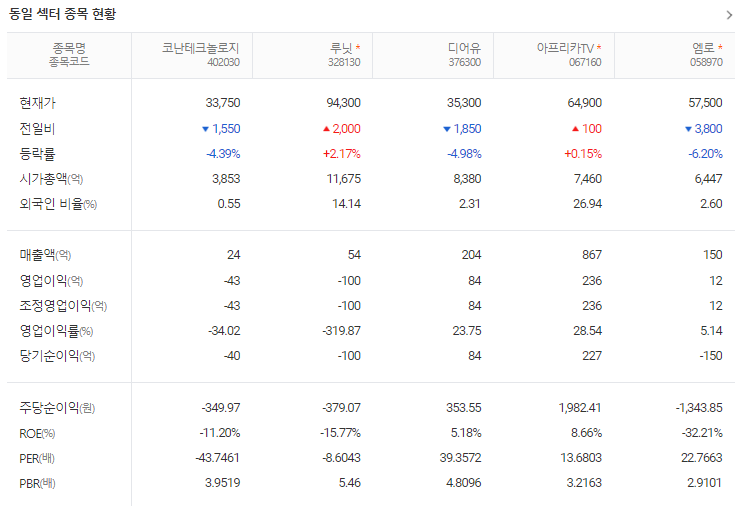Viewport: 738px width, 506px height.
Task: Select stock code 376300
Action: [465, 63]
